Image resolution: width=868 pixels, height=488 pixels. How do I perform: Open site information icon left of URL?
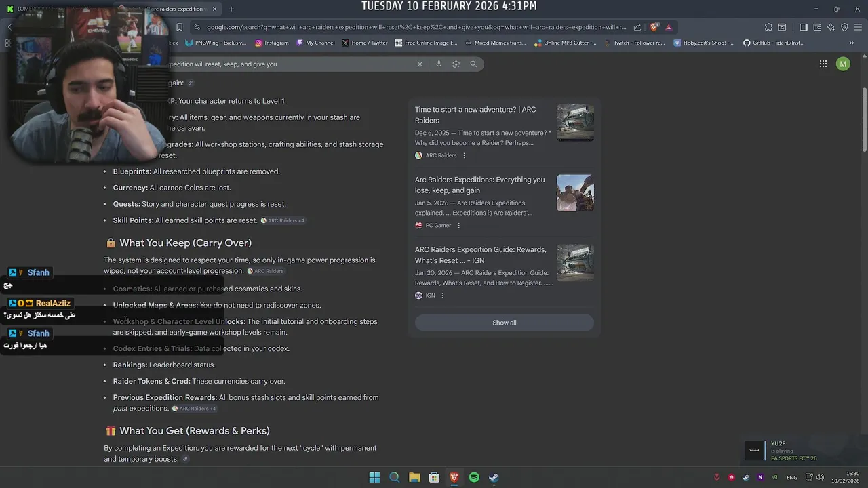197,27
